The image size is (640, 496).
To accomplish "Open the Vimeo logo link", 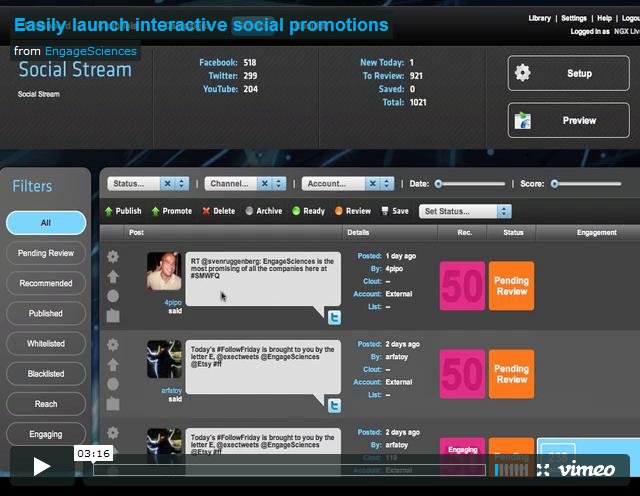I will (x=587, y=469).
